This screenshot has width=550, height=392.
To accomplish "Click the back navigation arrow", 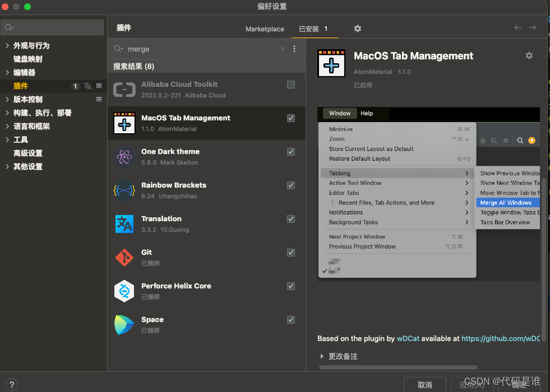I will (517, 27).
